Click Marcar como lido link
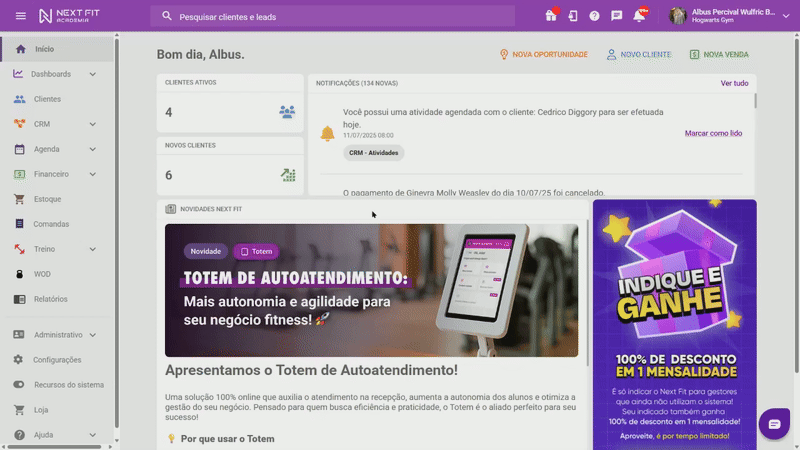Image resolution: width=800 pixels, height=450 pixels. point(713,133)
